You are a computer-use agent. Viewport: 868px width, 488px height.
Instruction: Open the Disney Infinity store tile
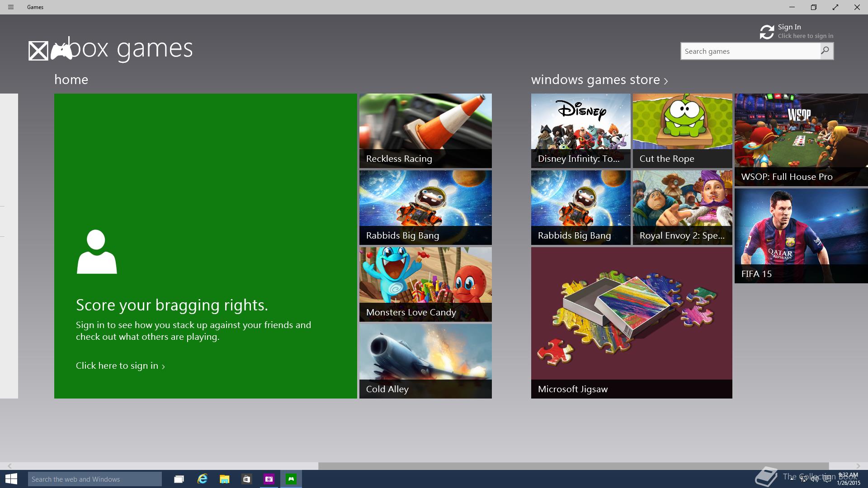(x=580, y=131)
